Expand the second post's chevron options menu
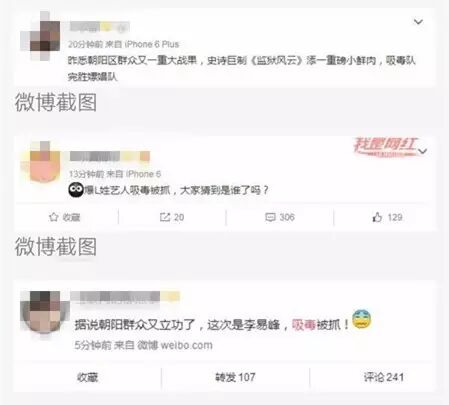 [x=423, y=151]
